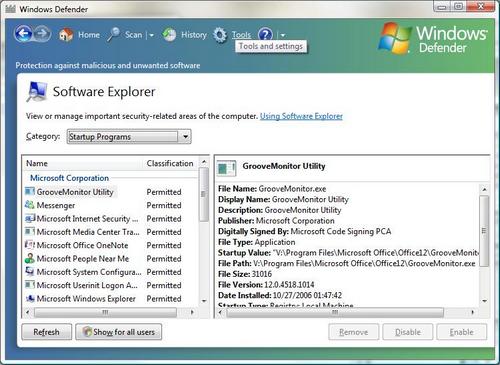Click the details pane vertical scrollbar thumb

pos(484,231)
